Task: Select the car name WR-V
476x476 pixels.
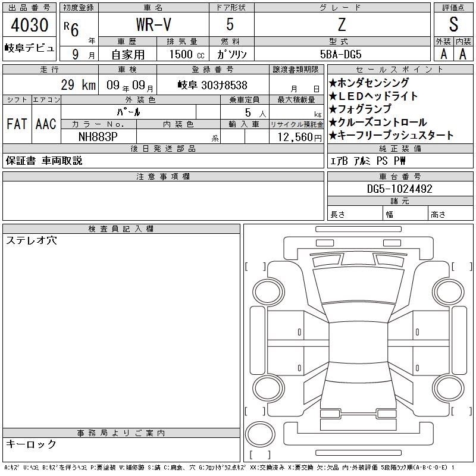Action: point(154,25)
